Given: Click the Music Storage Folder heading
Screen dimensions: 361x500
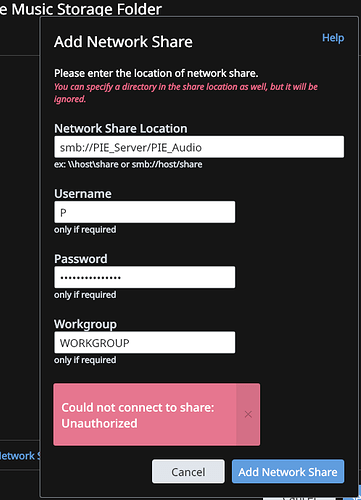Looking at the screenshot, I should pyautogui.click(x=81, y=9).
